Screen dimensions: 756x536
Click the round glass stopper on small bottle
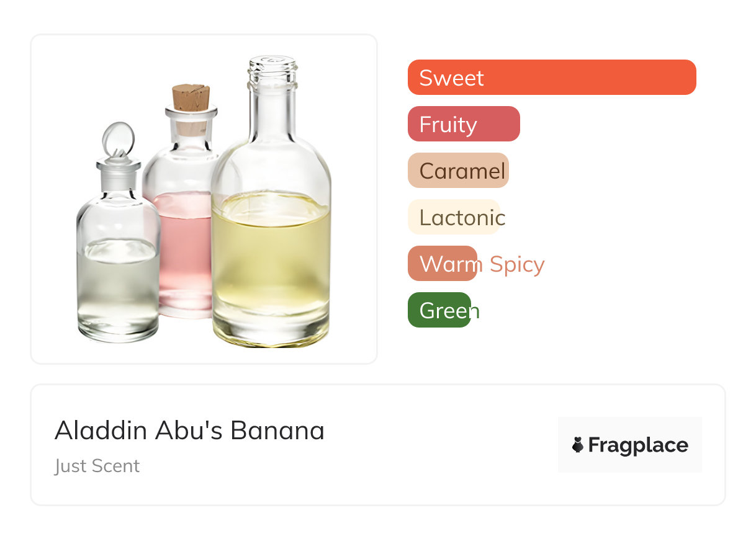117,139
